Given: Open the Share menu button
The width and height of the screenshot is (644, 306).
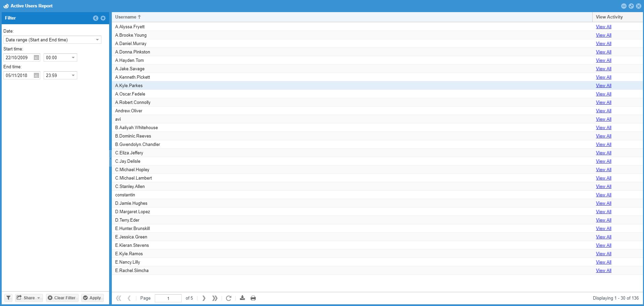Looking at the screenshot, I should click(x=29, y=298).
